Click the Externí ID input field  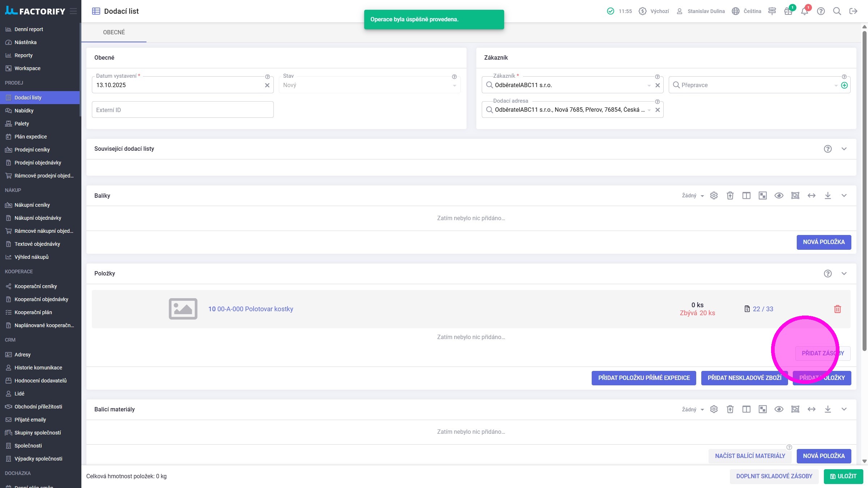click(x=183, y=110)
